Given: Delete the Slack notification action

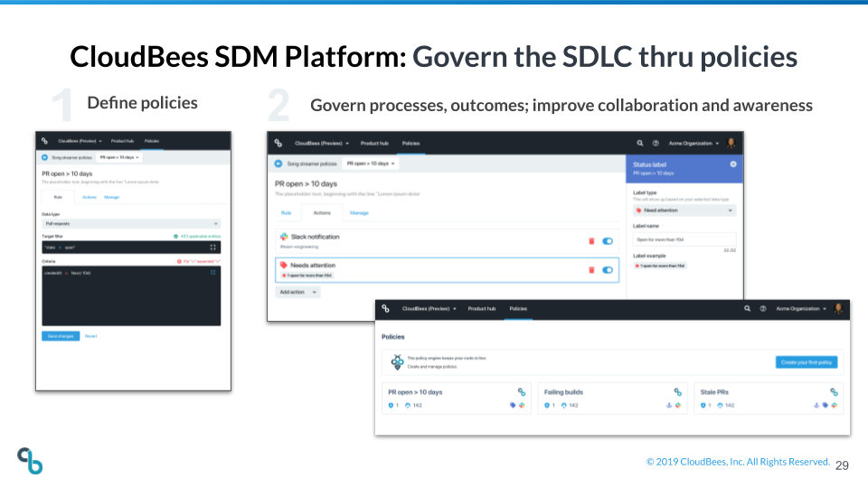Looking at the screenshot, I should (x=591, y=241).
